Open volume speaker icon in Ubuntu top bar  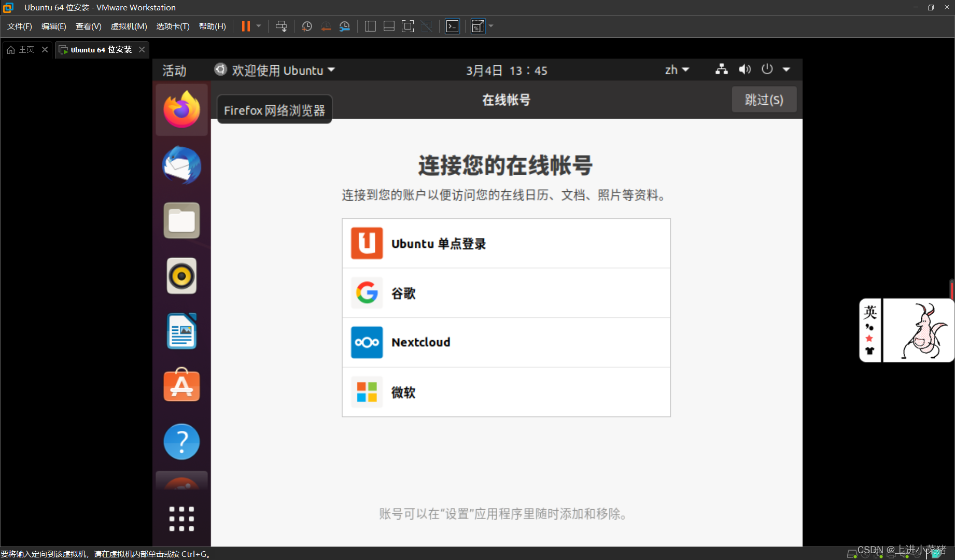tap(745, 69)
